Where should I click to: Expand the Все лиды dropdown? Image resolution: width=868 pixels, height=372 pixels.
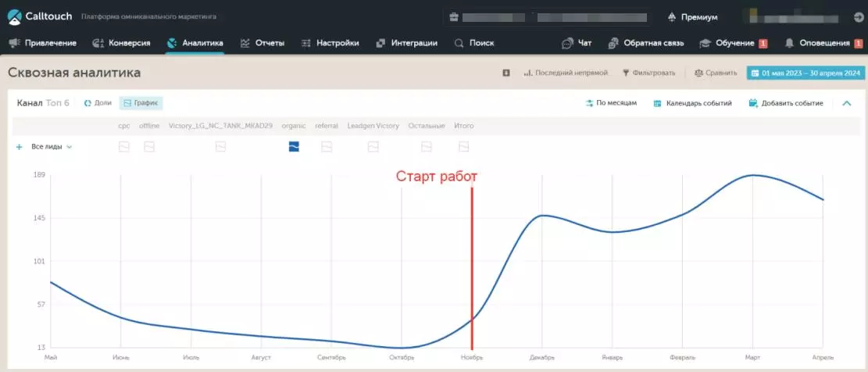(52, 146)
